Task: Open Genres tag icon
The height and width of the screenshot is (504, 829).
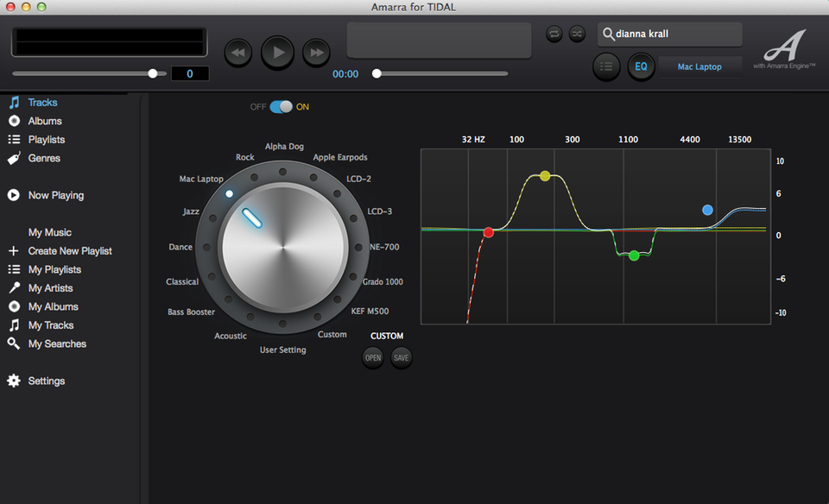Action: 14,158
